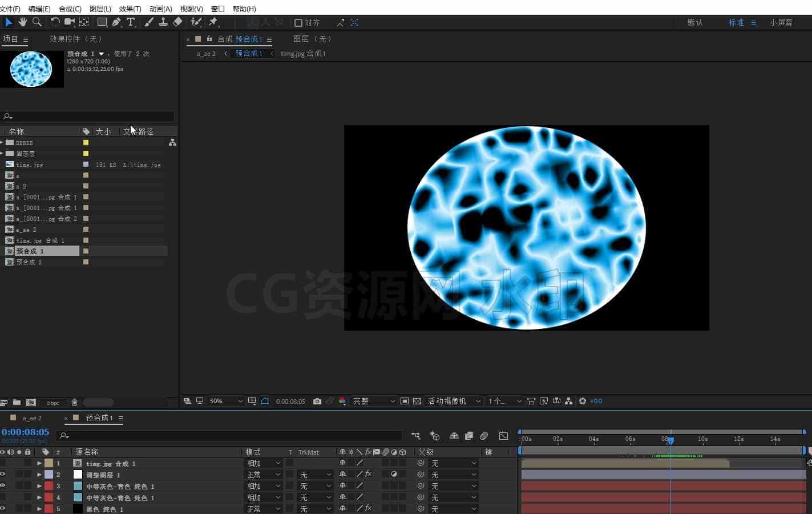The height and width of the screenshot is (514, 812).
Task: Switch to the a_ae 2 timeline tab
Action: pos(32,418)
